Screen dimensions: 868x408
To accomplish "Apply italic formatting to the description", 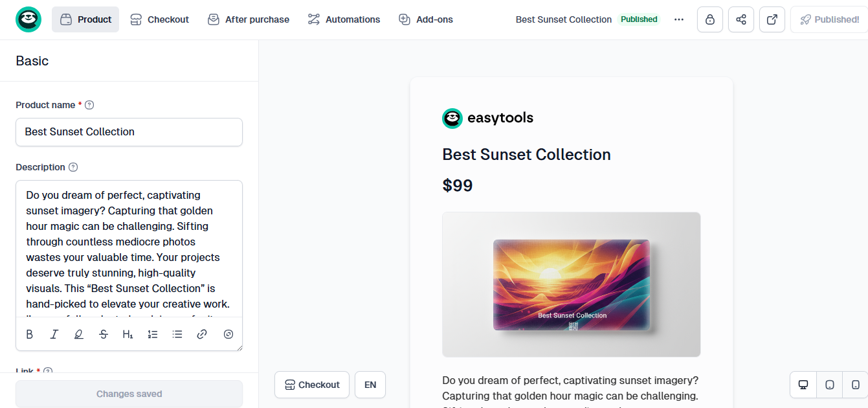I will tap(54, 334).
